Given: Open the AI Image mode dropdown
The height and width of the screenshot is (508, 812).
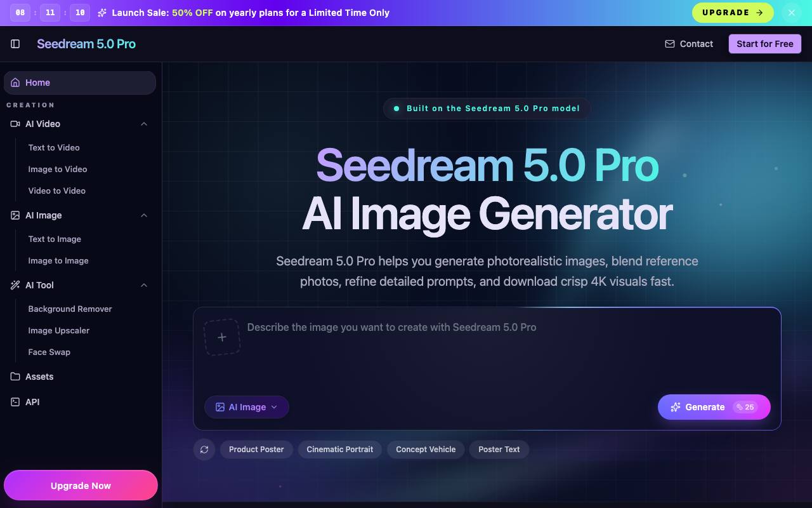Looking at the screenshot, I should [247, 407].
